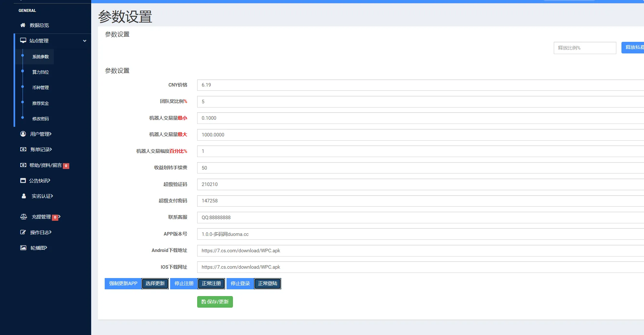Expand the 帮助/资料/留言 section
Viewport: 644px width, 335px height.
pos(45,165)
